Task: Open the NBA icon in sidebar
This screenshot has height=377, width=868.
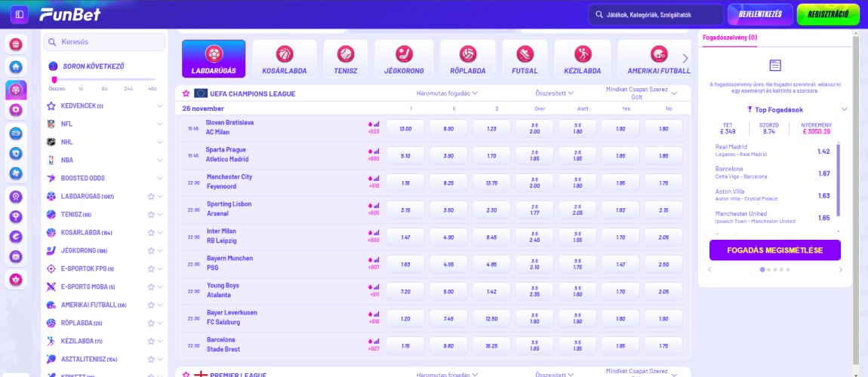Action: [51, 161]
